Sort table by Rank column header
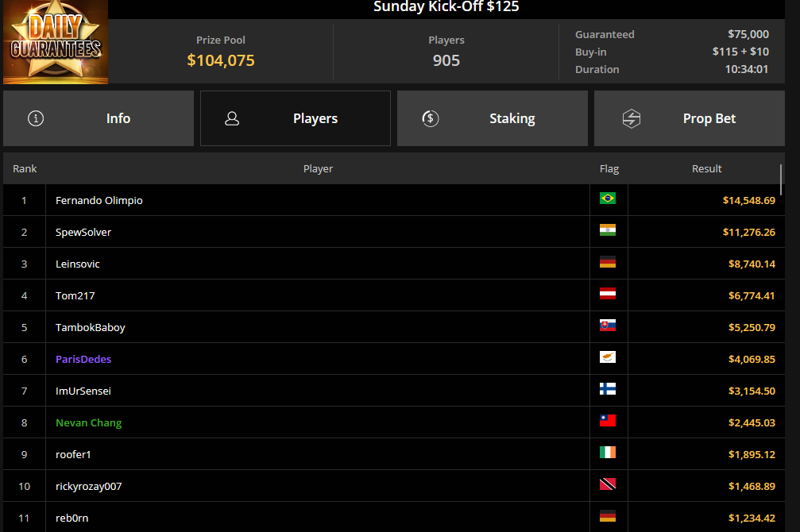The height and width of the screenshot is (532, 800). click(x=25, y=168)
